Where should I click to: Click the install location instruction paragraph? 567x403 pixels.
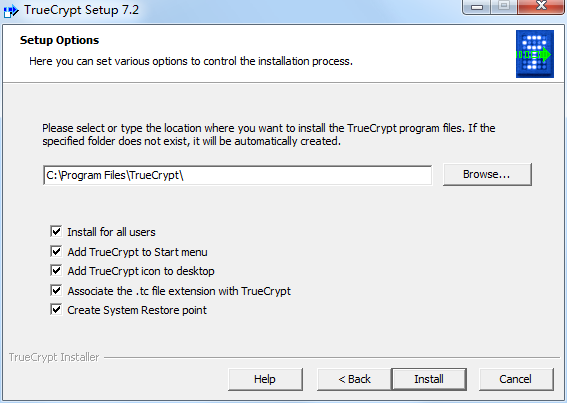(x=269, y=135)
